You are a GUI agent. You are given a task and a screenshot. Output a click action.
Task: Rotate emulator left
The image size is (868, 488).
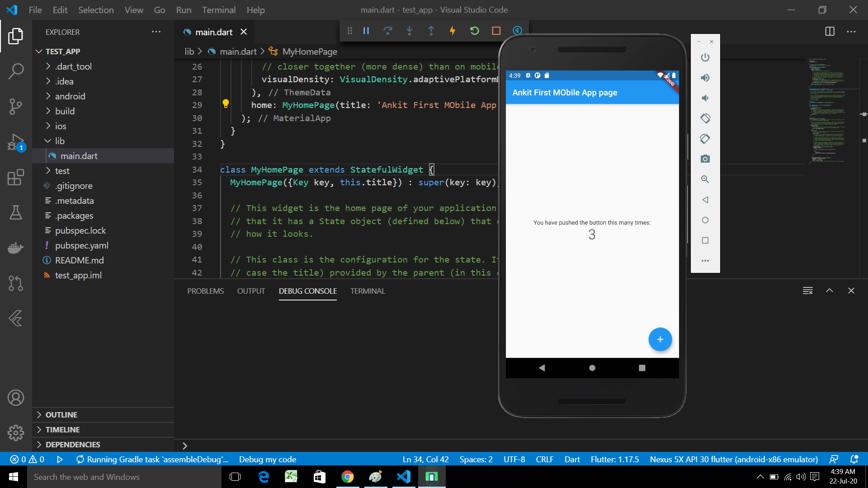(x=705, y=118)
